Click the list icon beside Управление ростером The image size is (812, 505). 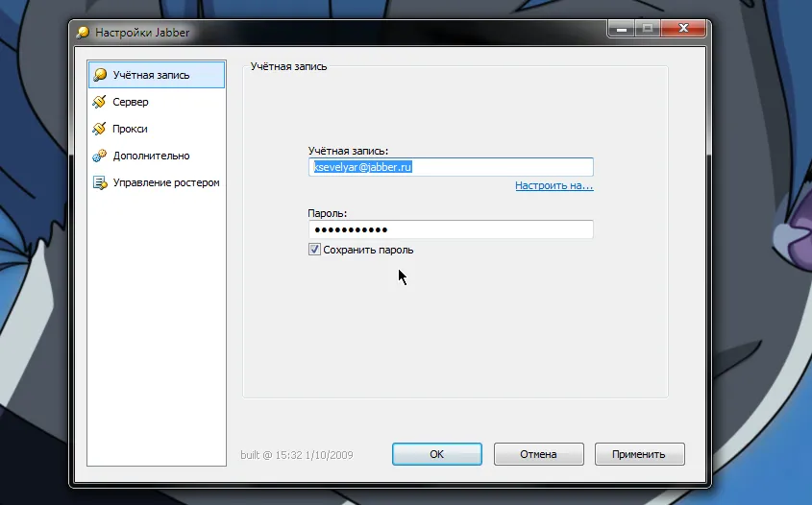99,182
